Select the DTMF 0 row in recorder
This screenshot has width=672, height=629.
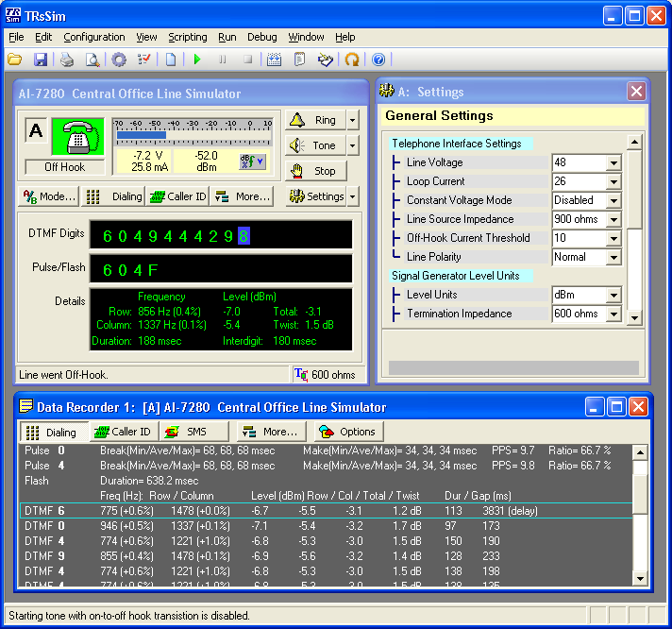326,526
